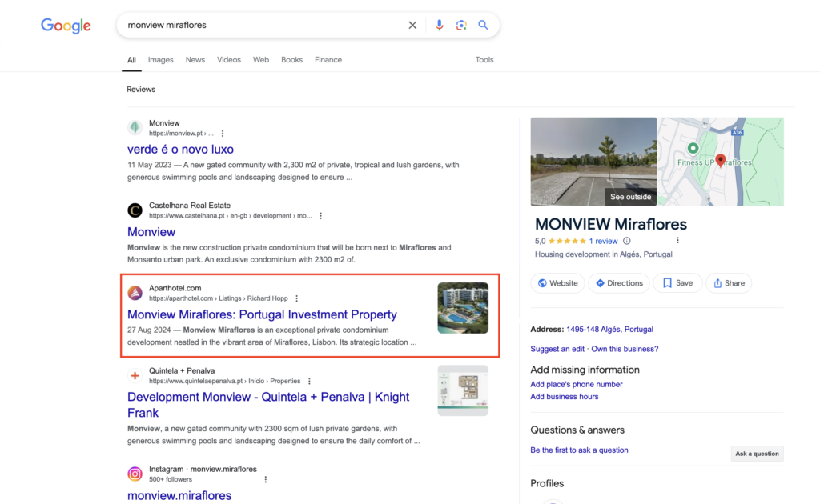Switch to the Web tab
This screenshot has width=820, height=504.
pyautogui.click(x=261, y=60)
